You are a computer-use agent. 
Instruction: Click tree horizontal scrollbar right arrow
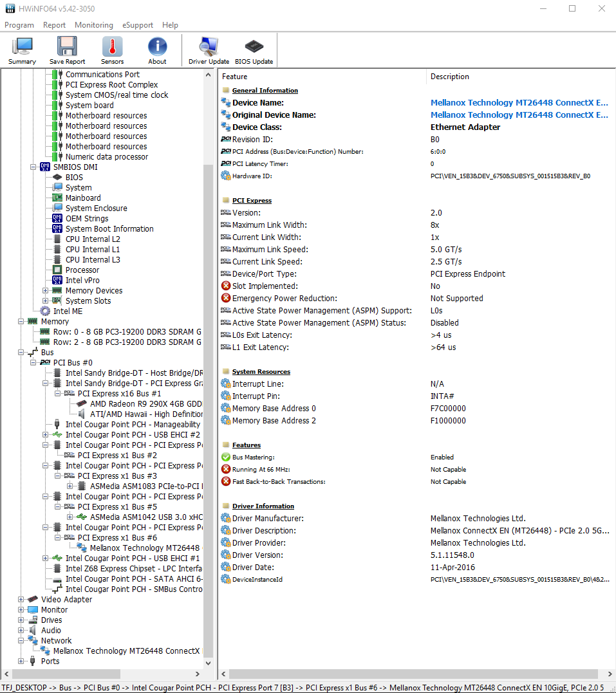pyautogui.click(x=198, y=674)
